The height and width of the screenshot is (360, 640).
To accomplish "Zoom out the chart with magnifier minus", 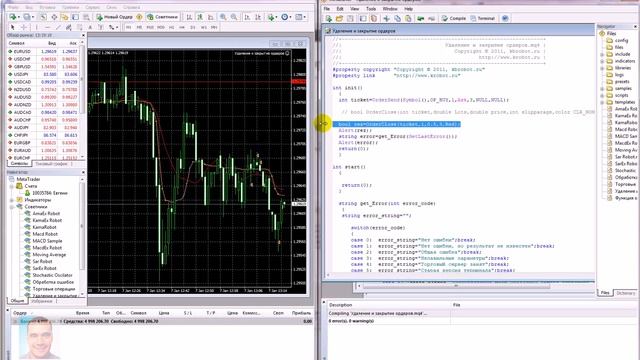I will pyautogui.click(x=234, y=17).
